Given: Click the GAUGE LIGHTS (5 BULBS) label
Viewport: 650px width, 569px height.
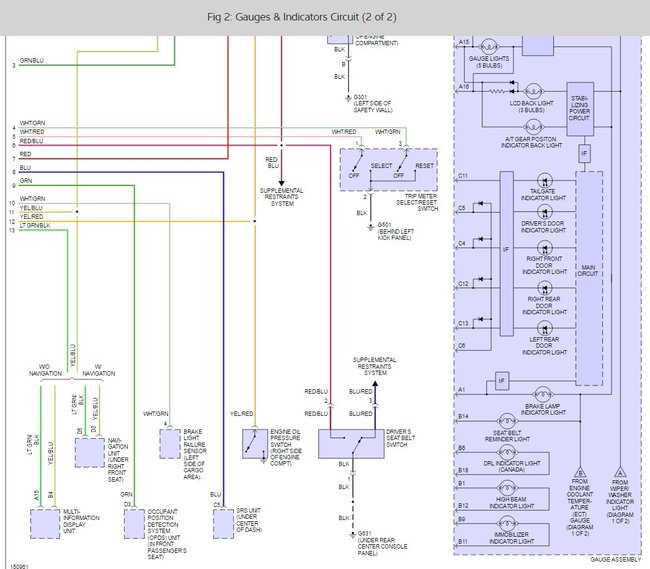Looking at the screenshot, I should coord(489,62).
